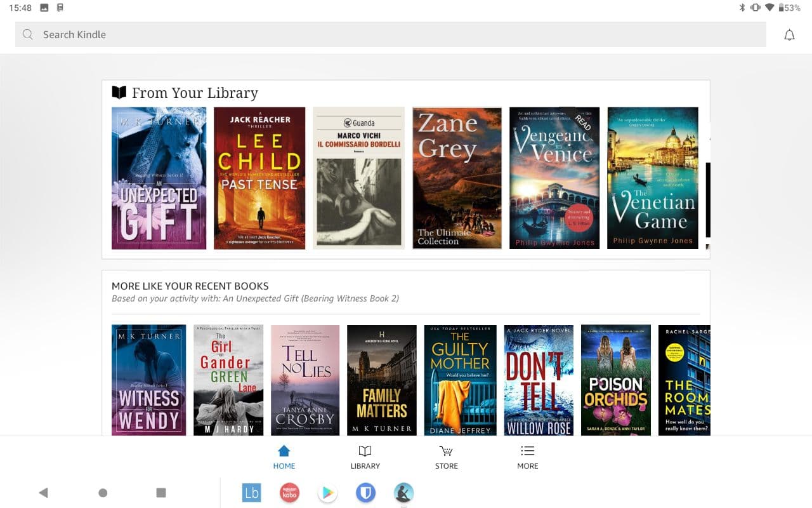Select The Roommates book cover

coord(684,380)
